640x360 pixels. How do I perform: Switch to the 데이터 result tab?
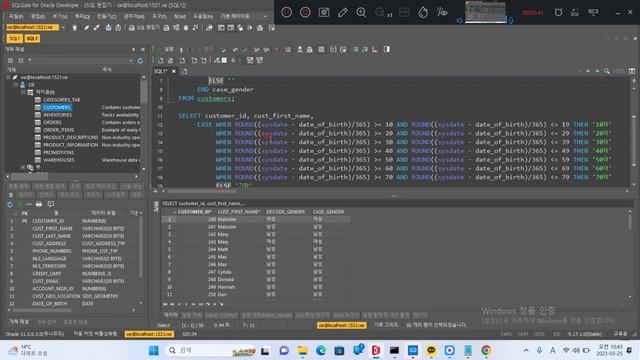(171, 315)
